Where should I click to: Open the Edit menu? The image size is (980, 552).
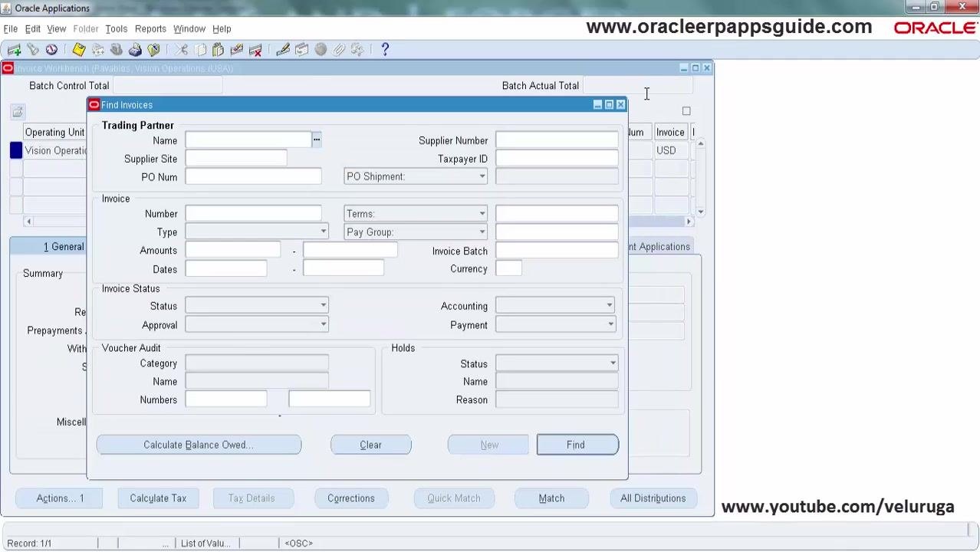32,29
